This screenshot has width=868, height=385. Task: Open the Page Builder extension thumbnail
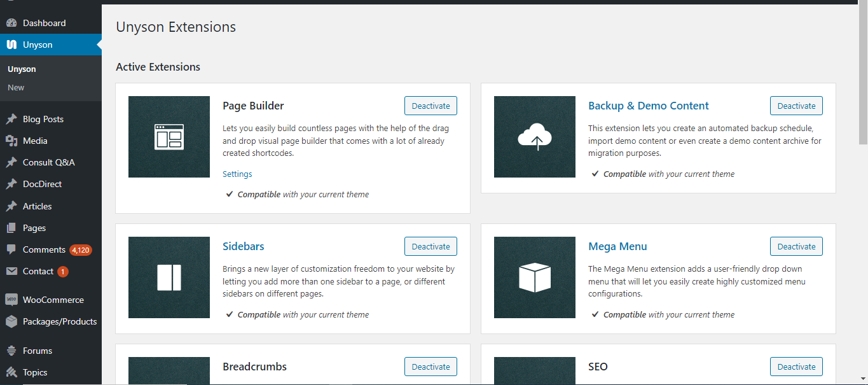(169, 137)
